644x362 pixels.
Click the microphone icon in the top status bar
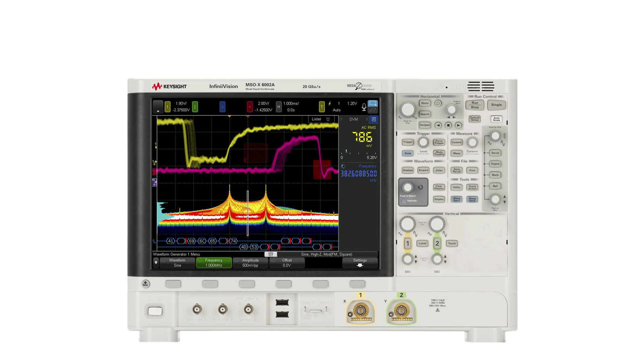(363, 106)
